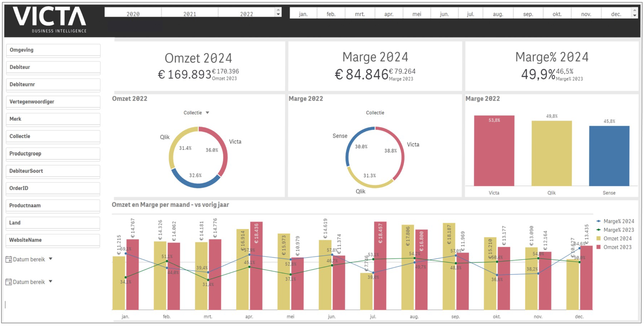This screenshot has height=326, width=644.
Task: Click the month filter scroll down arrow
Action: click(x=635, y=15)
